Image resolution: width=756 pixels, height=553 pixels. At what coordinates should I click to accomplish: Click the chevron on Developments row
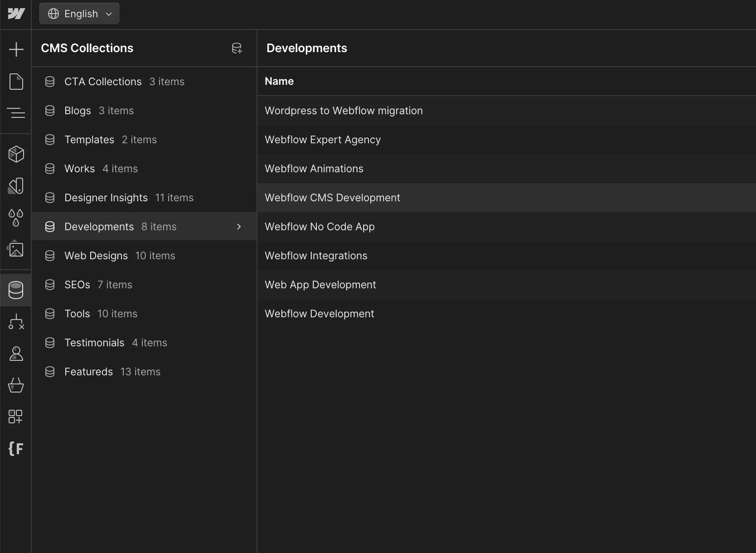239,227
